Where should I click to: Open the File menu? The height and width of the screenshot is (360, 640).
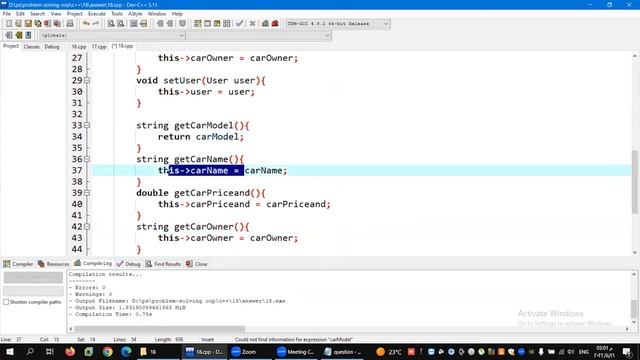click(7, 13)
